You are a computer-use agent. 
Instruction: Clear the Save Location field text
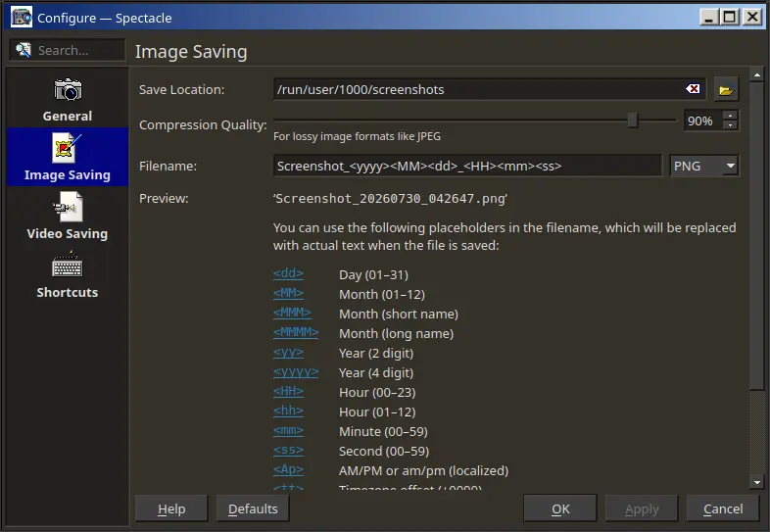coord(693,89)
